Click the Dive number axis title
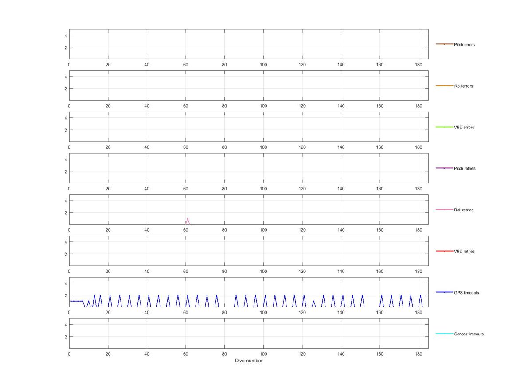This screenshot has width=532, height=392. (x=249, y=361)
